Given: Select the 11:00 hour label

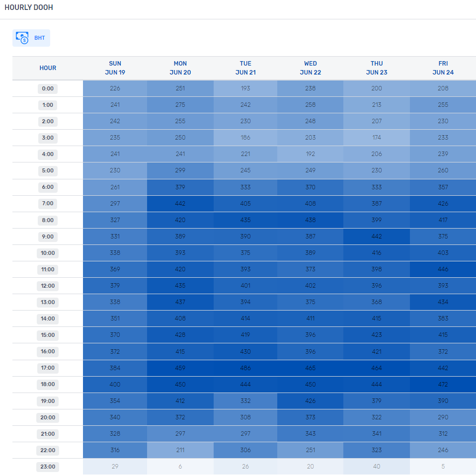Looking at the screenshot, I should (48, 270).
